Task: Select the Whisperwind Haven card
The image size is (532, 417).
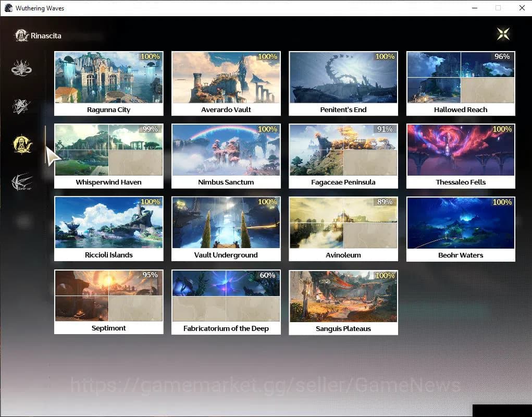Action: (x=108, y=156)
